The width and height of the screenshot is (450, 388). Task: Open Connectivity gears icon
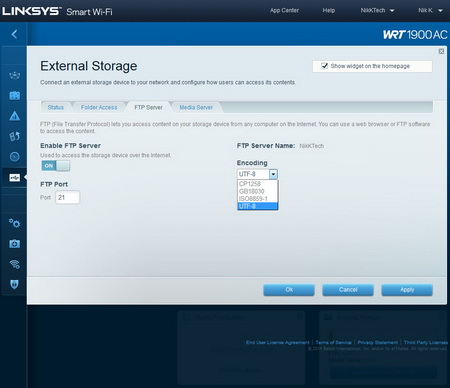pyautogui.click(x=14, y=223)
